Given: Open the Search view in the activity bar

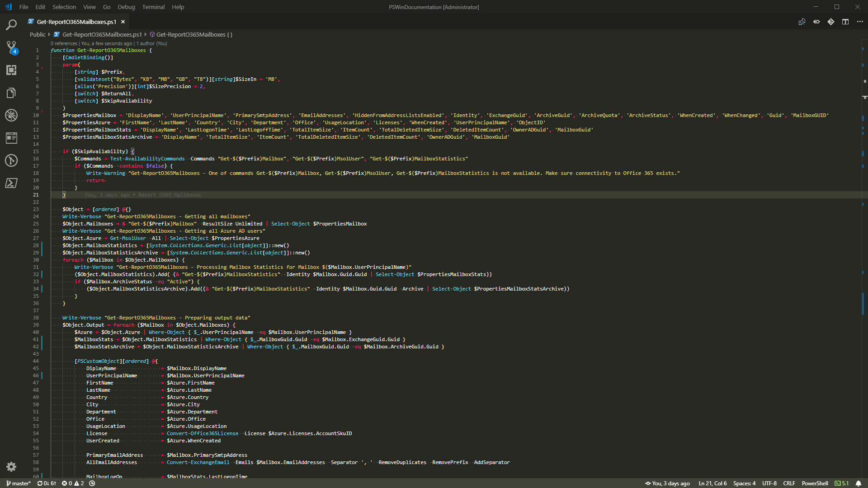Looking at the screenshot, I should pyautogui.click(x=11, y=25).
